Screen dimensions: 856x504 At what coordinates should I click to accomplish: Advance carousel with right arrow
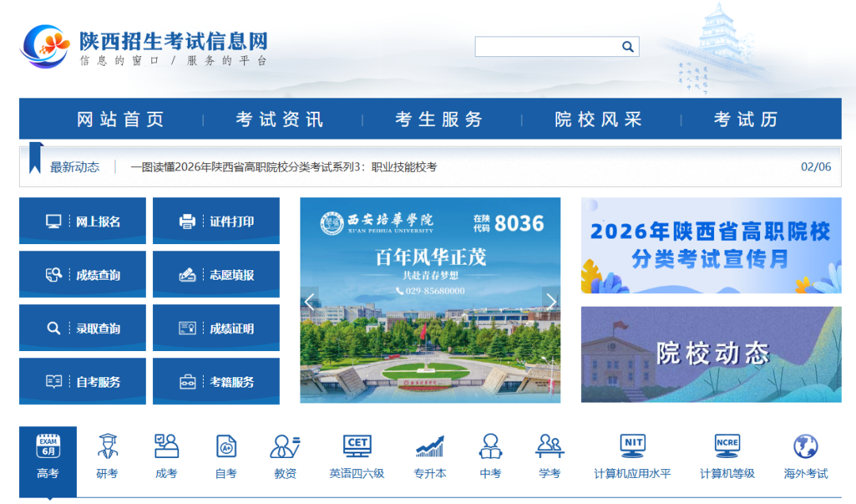(x=552, y=302)
